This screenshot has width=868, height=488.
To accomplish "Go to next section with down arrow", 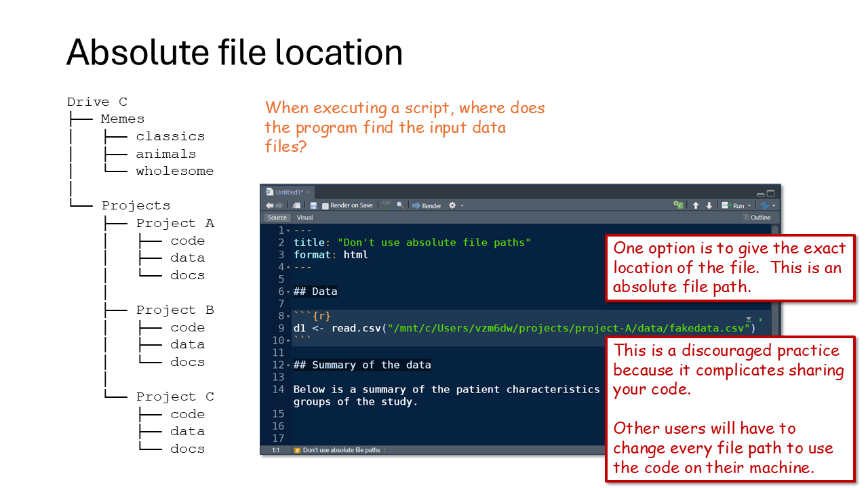I will [x=709, y=205].
